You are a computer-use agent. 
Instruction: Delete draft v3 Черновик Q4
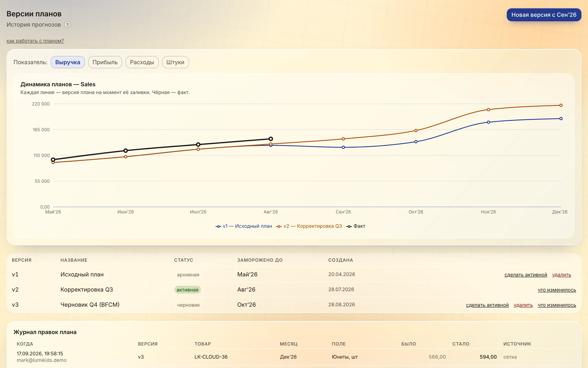(523, 305)
